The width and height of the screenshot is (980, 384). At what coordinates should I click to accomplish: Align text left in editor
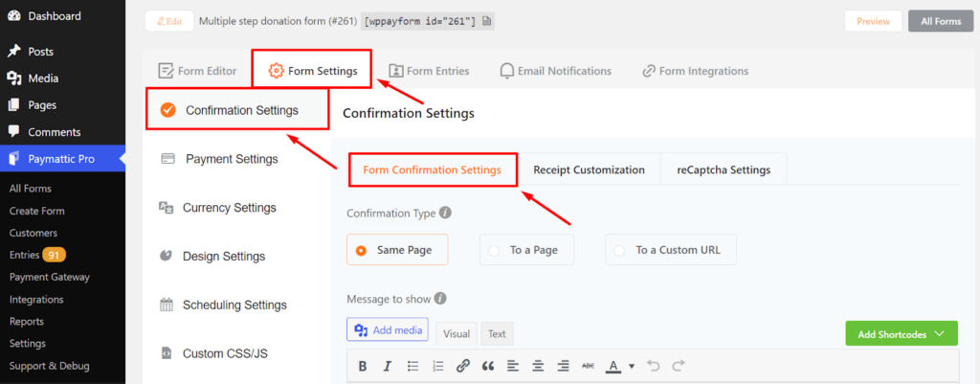tap(513, 366)
